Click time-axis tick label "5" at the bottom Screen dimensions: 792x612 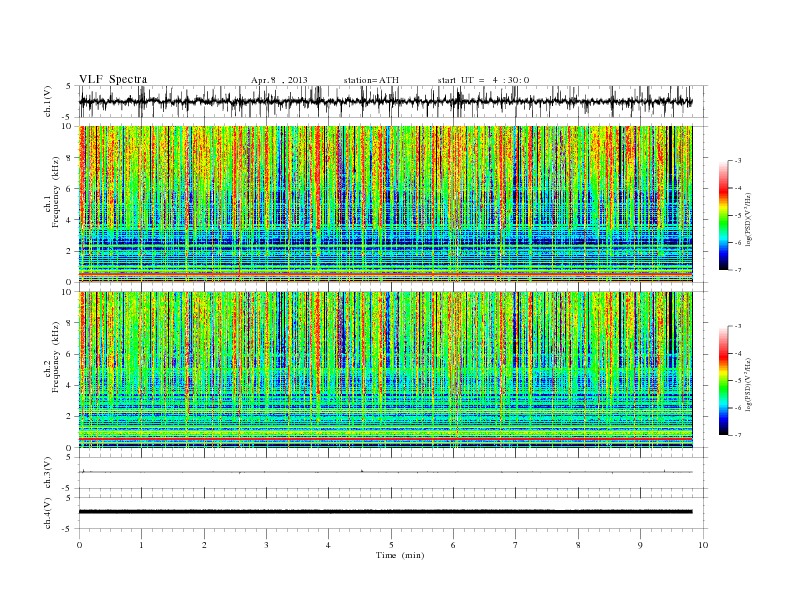click(x=391, y=545)
